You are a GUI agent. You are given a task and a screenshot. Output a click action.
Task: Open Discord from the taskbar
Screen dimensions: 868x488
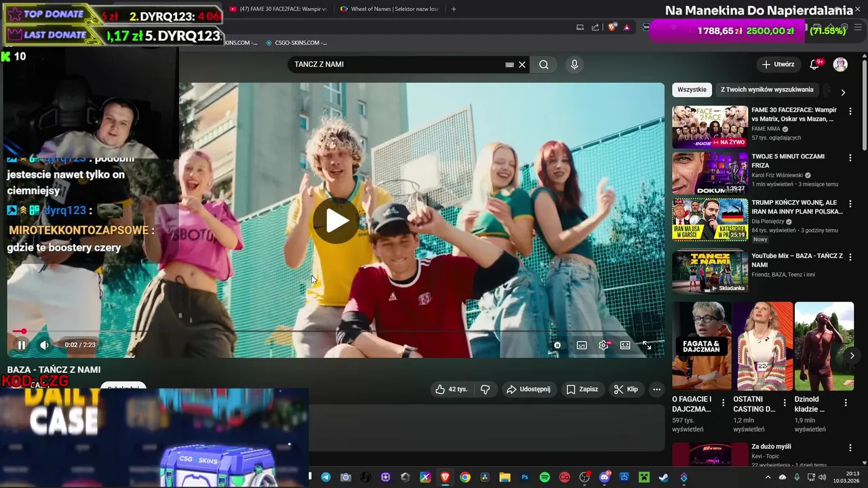click(x=604, y=477)
